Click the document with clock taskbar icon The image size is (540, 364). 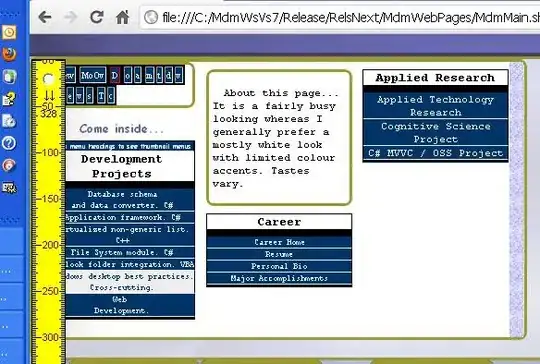9,121
